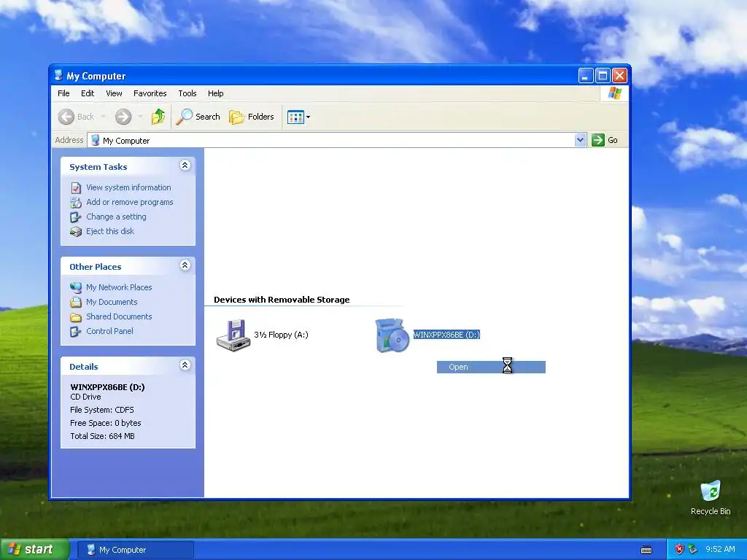Collapse the System Tasks panel

(x=185, y=166)
